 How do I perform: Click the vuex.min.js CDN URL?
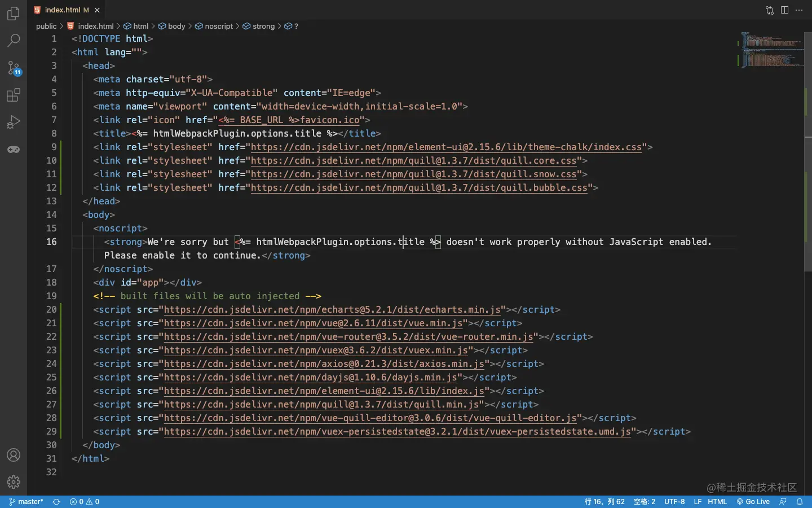(x=316, y=351)
